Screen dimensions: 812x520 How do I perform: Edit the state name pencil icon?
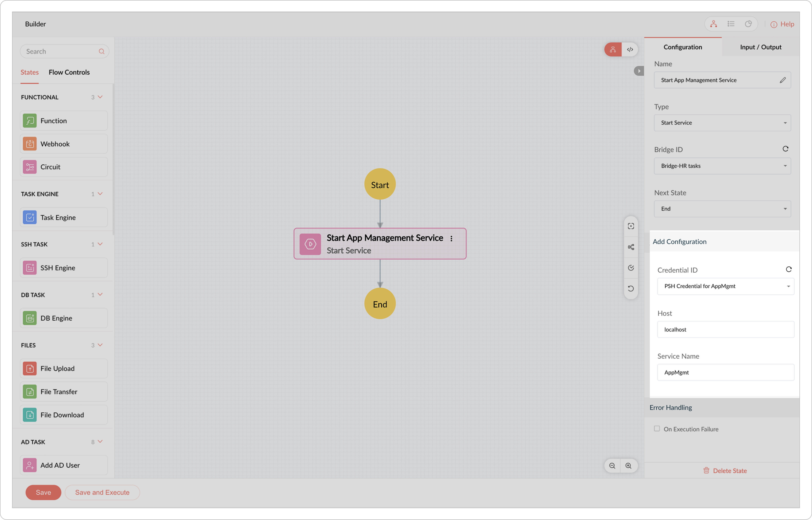tap(783, 80)
